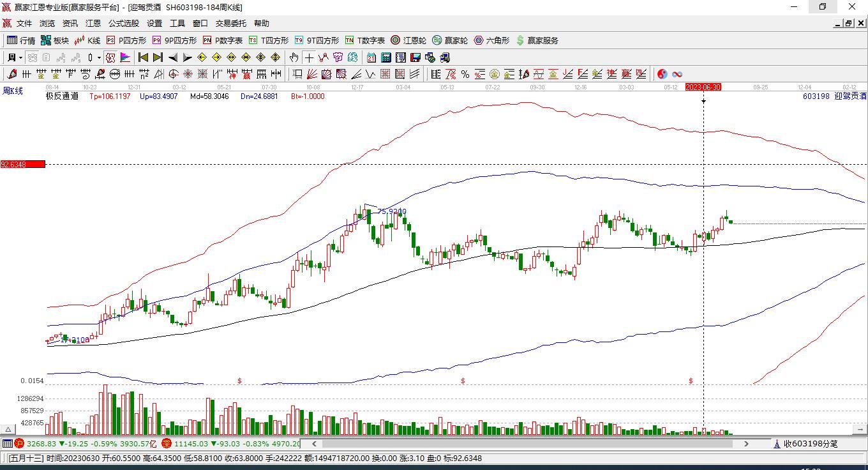Switch to the K线 chart view
This screenshot has height=470, width=868.
point(87,40)
